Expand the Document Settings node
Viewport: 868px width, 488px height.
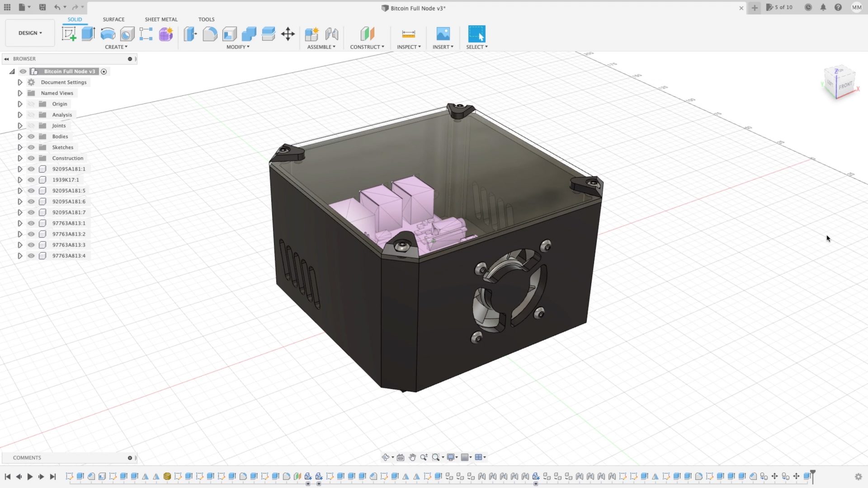point(20,82)
